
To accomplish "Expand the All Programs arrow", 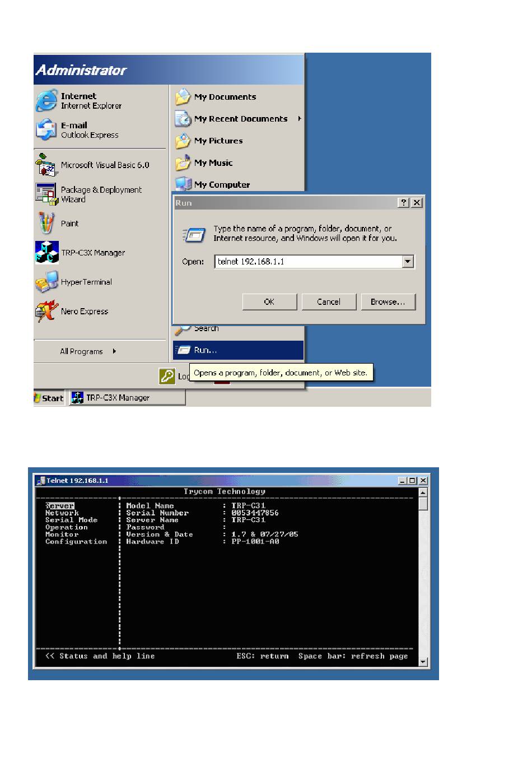I will click(114, 351).
